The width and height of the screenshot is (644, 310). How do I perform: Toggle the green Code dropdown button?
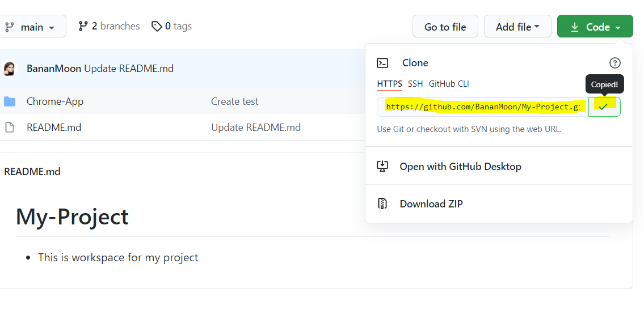(x=595, y=26)
